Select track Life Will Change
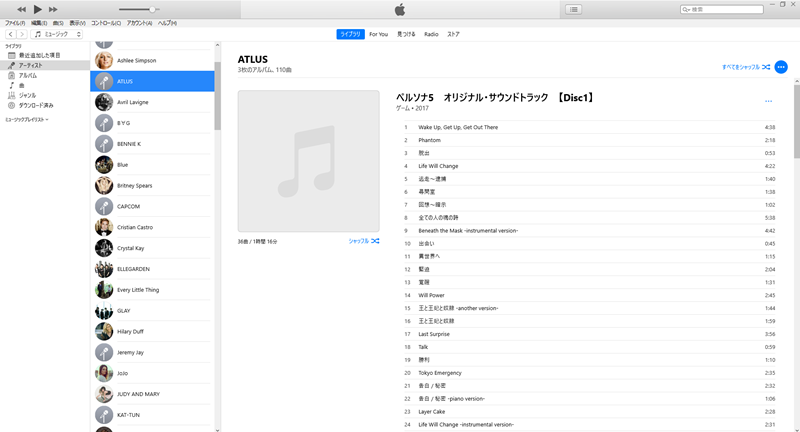The height and width of the screenshot is (432, 800). coord(589,166)
